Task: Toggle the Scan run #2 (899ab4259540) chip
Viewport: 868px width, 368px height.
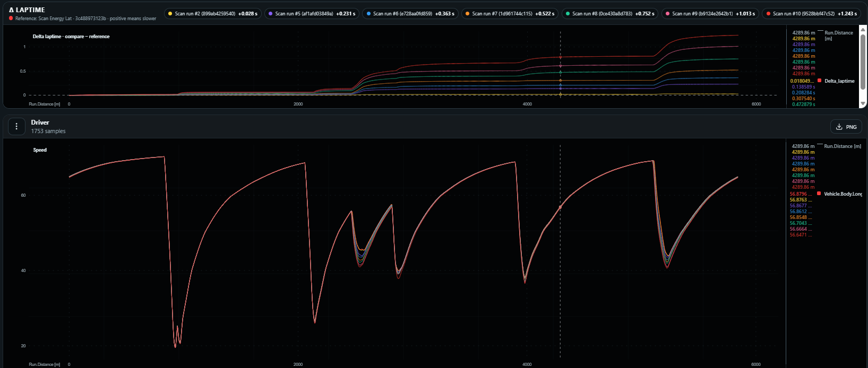Action: tap(212, 14)
